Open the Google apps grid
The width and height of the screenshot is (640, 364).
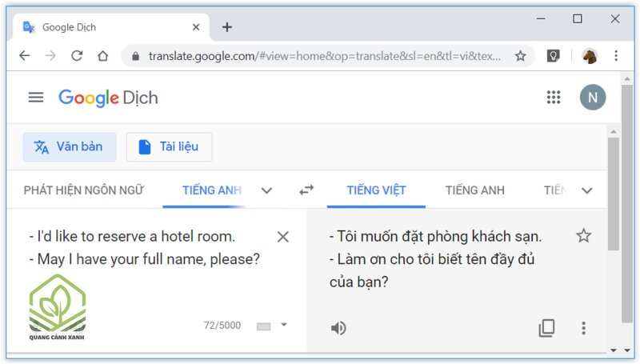coord(554,97)
